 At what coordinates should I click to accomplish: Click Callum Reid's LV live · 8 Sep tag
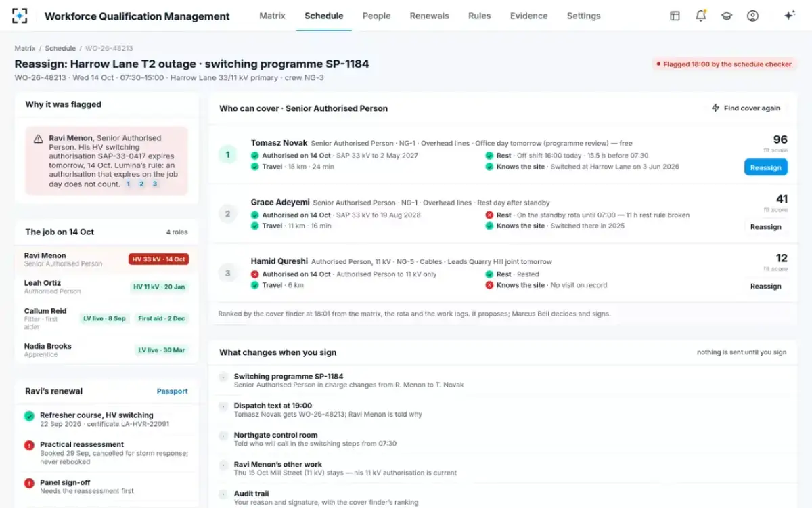104,318
